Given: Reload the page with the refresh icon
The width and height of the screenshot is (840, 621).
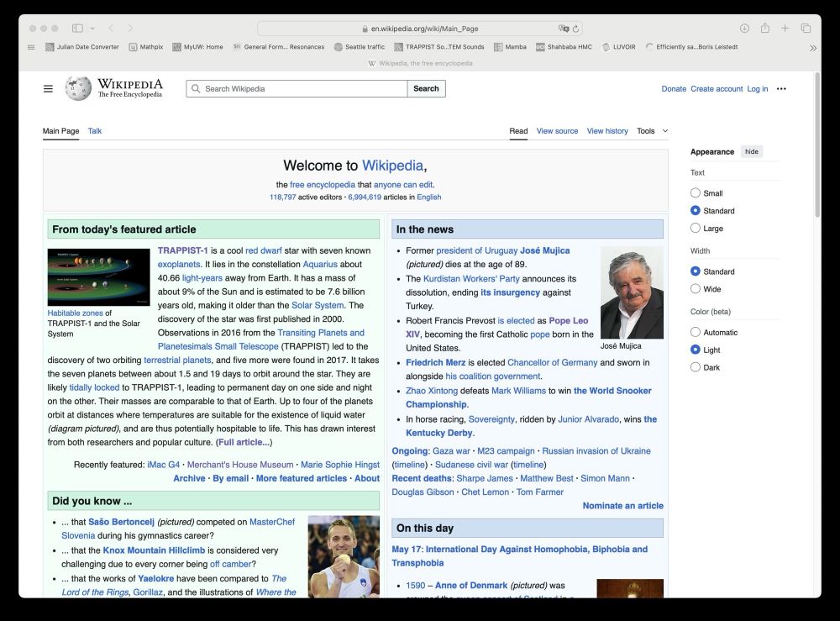Looking at the screenshot, I should tap(576, 29).
